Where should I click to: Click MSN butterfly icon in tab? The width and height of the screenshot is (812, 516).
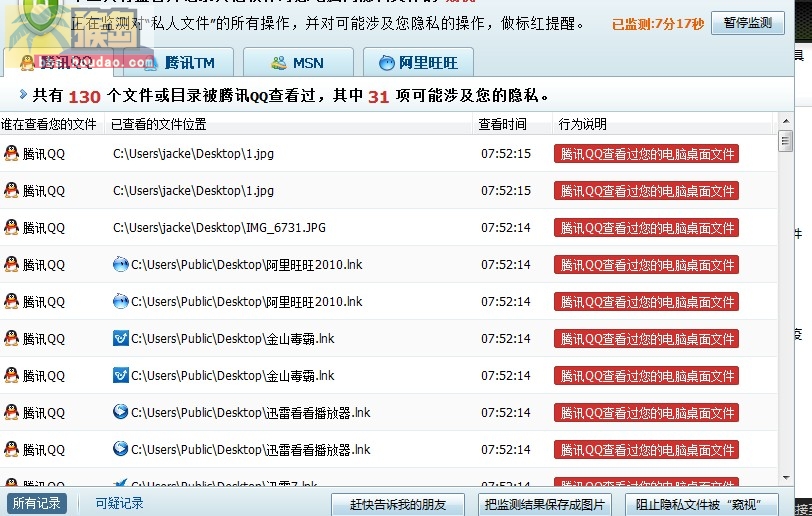279,63
